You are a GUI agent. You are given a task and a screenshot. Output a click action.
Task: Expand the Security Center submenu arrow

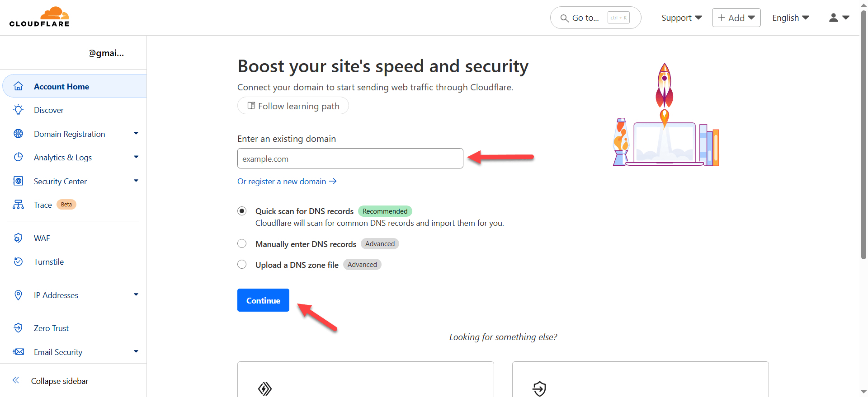point(136,181)
